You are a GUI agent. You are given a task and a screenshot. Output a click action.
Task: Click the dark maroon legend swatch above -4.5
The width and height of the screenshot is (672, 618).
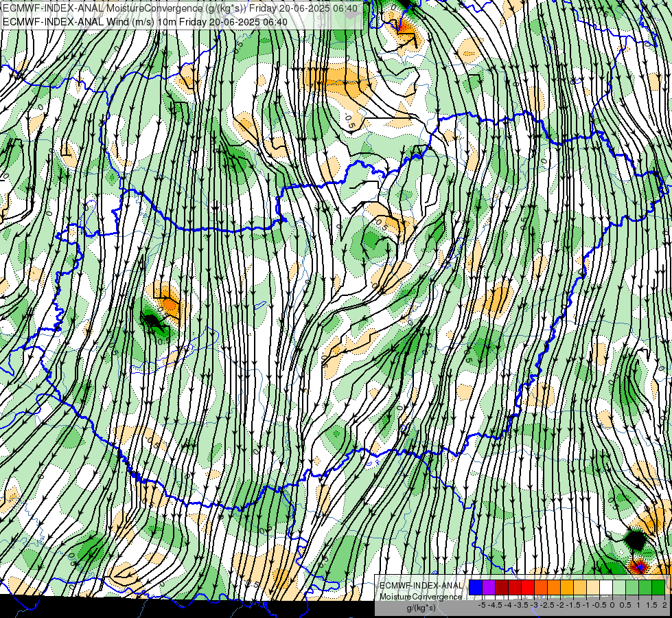502,587
